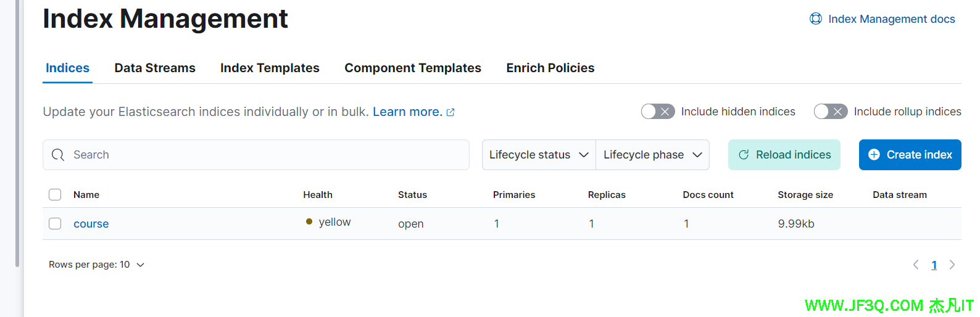Click the external link icon after Learn more
The height and width of the screenshot is (317, 980).
(451, 112)
